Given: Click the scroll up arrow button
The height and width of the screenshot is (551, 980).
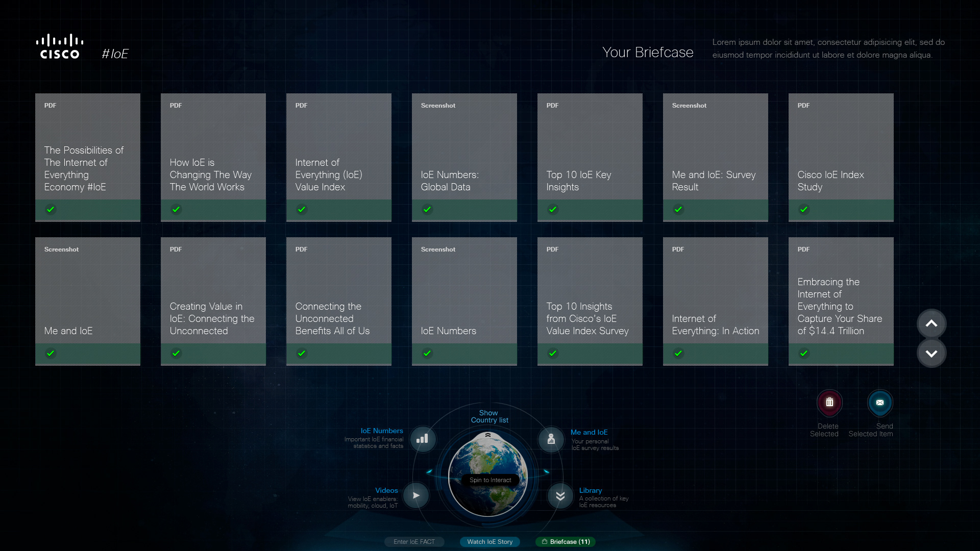Looking at the screenshot, I should point(932,323).
